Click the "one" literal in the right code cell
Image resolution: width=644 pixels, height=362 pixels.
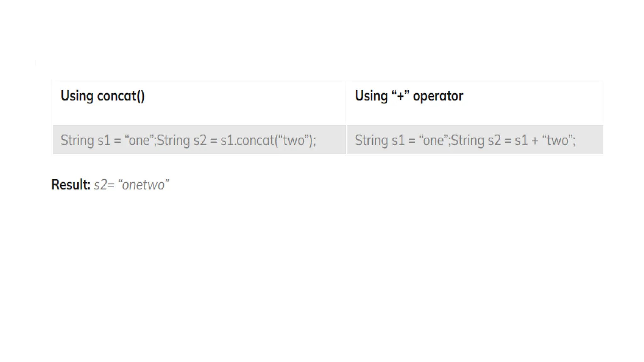click(x=433, y=140)
